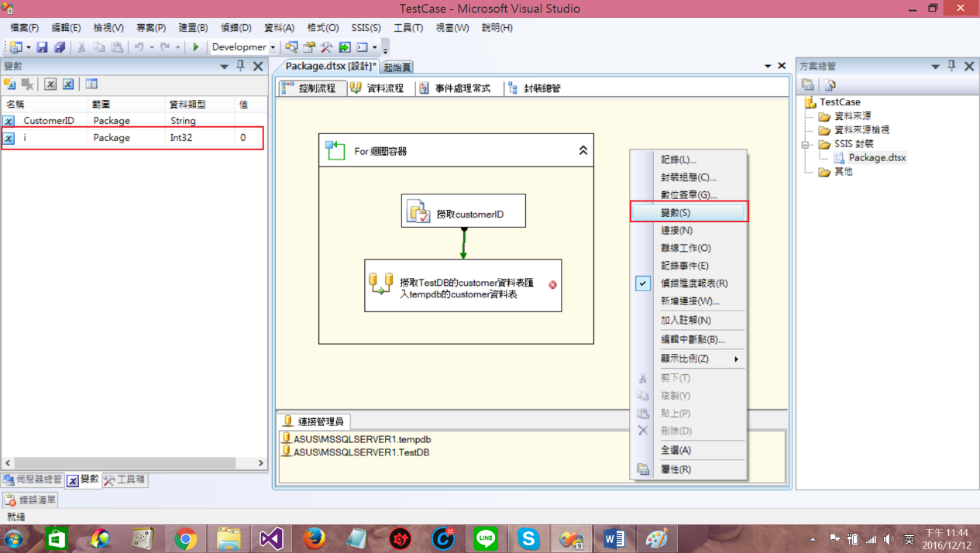Select ASUS\MSSQLSERVER1.TestDB connection manager
The width and height of the screenshot is (980, 553).
[356, 452]
